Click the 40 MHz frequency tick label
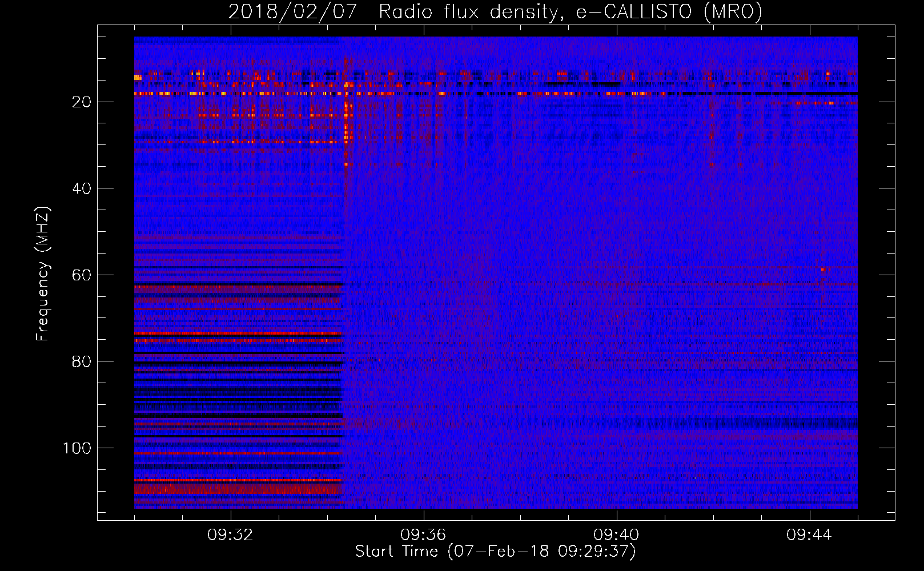The image size is (924, 571). tap(82, 188)
